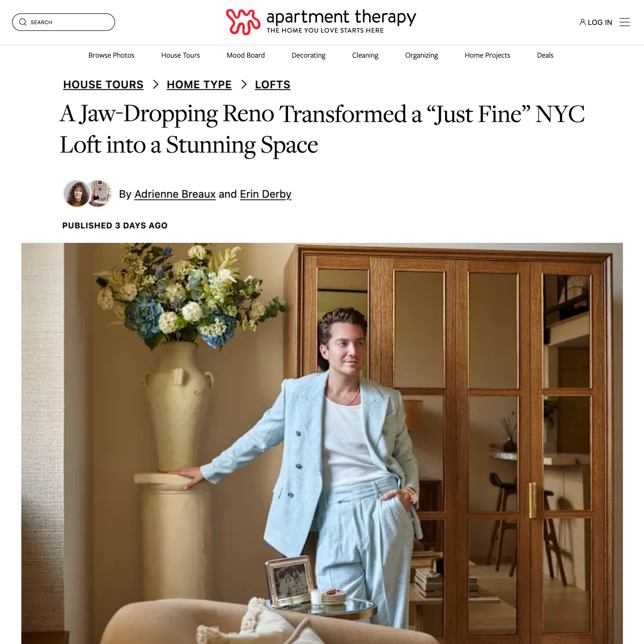
Task: Open the Deals nav item
Action: (x=545, y=55)
